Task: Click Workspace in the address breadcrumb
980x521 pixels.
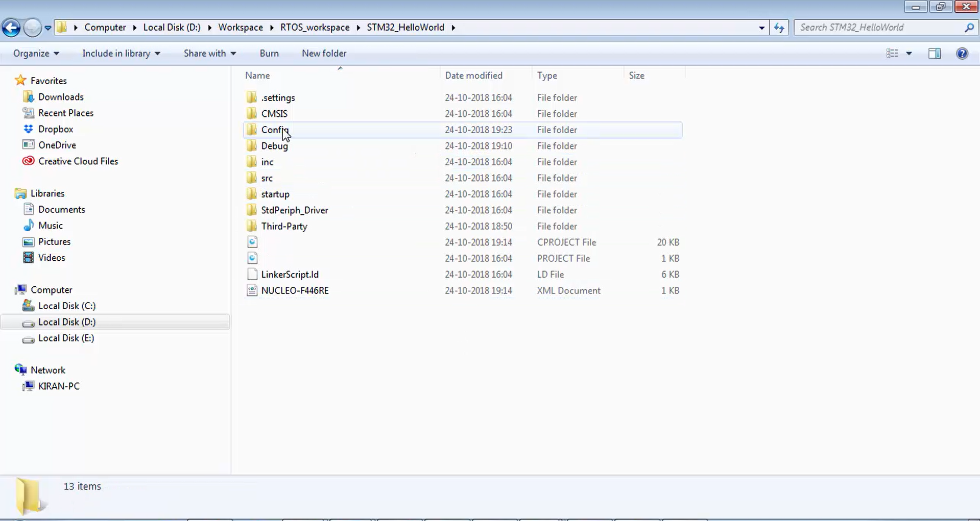Action: pos(241,28)
